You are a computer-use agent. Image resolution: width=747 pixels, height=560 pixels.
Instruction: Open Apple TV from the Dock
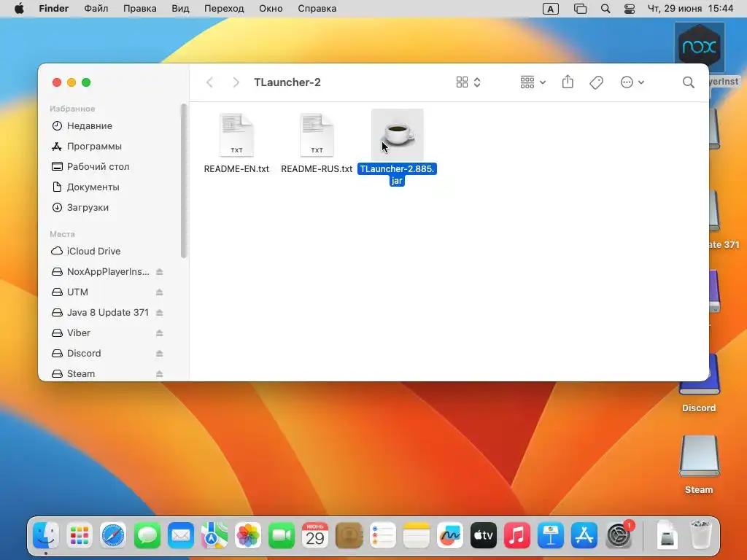[x=484, y=535]
